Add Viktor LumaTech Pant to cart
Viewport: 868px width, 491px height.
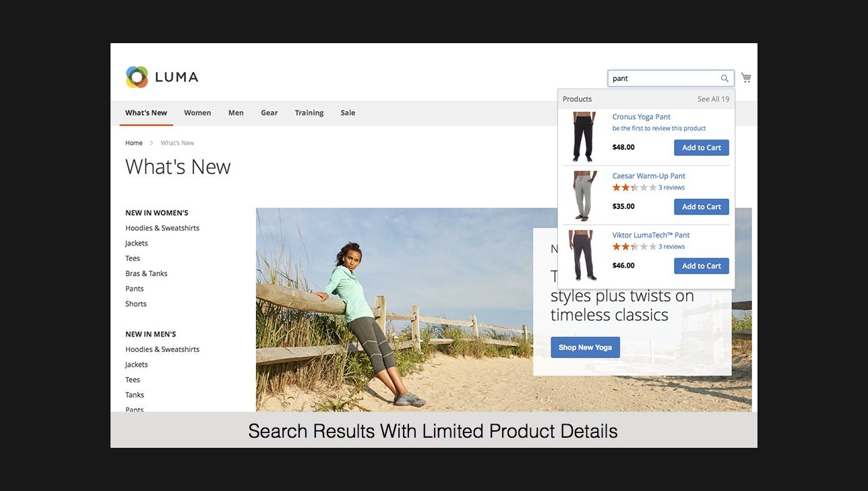tap(701, 266)
